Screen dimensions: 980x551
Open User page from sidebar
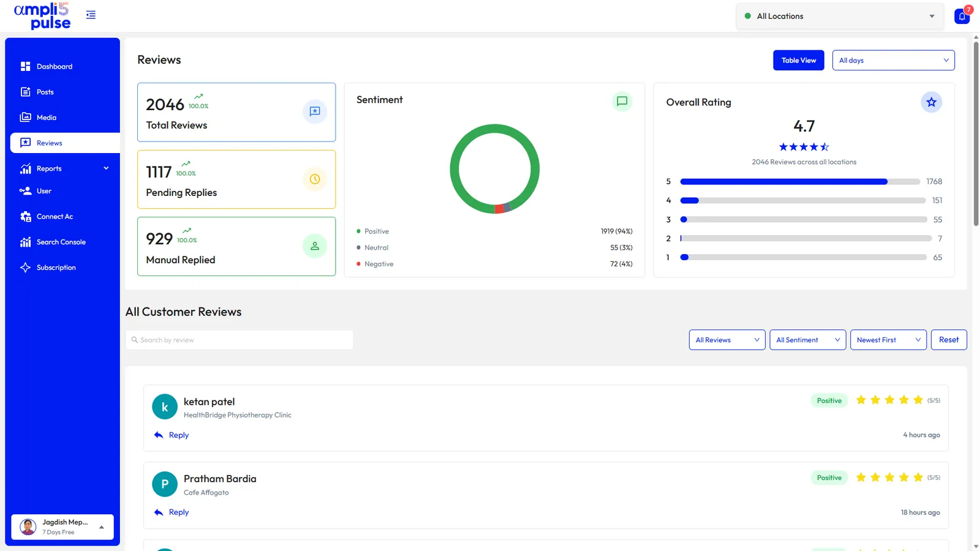(65, 191)
